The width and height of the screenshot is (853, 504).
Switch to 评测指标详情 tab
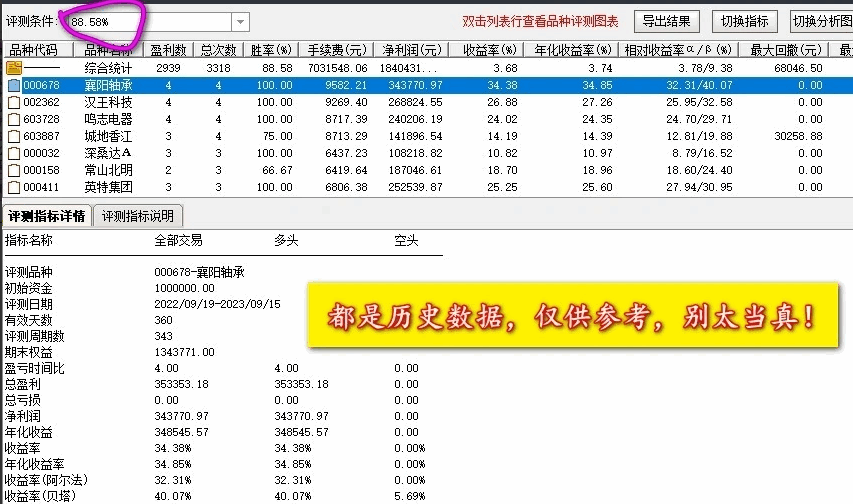coord(47,216)
